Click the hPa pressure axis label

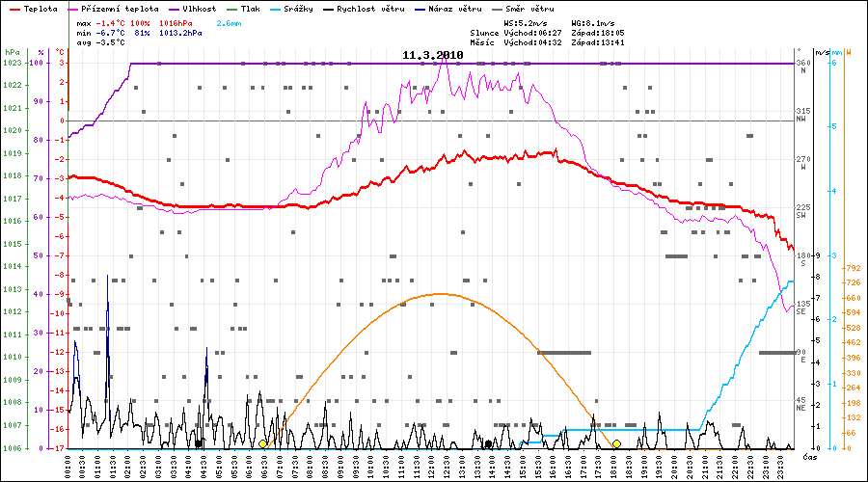pyautogui.click(x=12, y=52)
